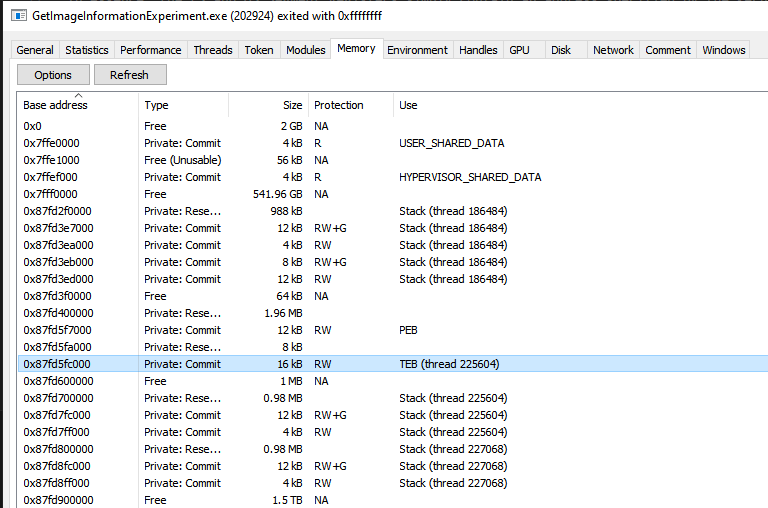
Task: Sort list by Protection column header
Action: point(339,105)
